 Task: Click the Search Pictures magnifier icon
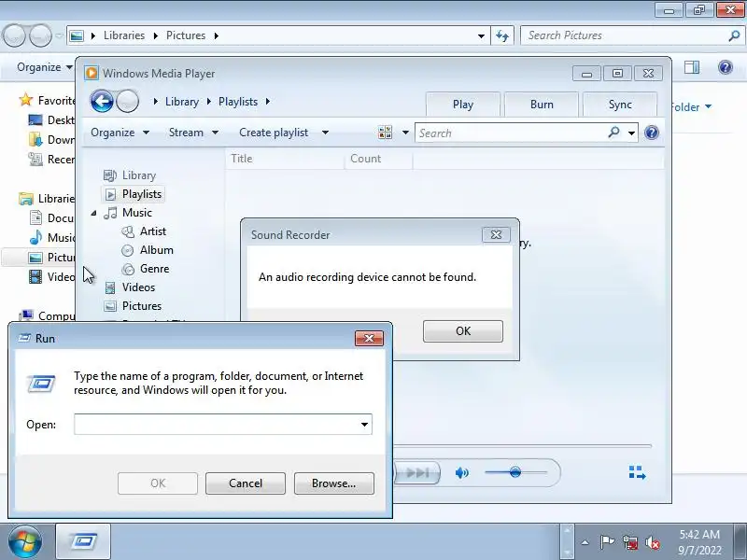point(734,35)
